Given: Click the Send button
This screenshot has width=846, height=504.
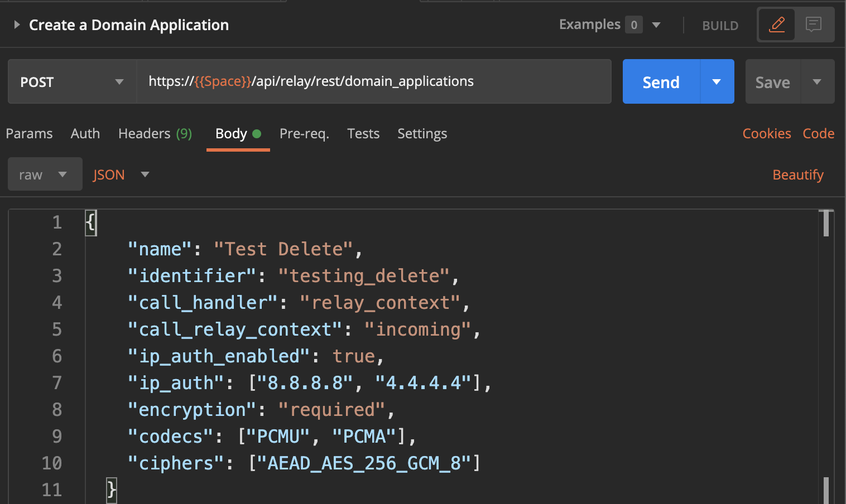Looking at the screenshot, I should pos(661,82).
